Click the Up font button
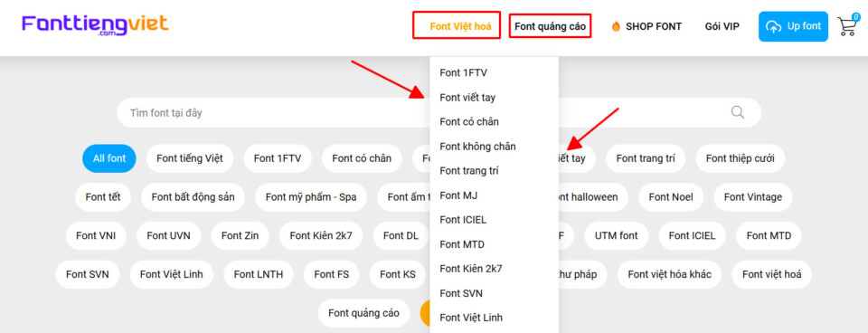This screenshot has width=868, height=333. (x=793, y=26)
